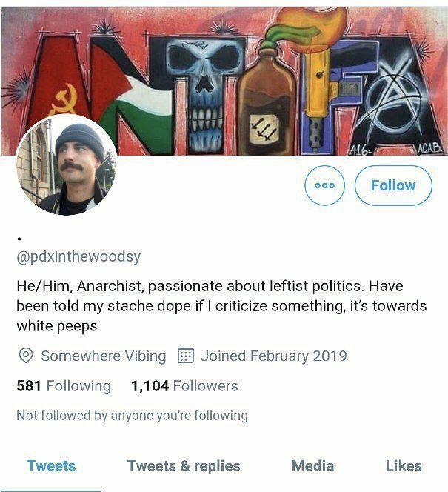The image size is (448, 492).
Task: View the 1,104 Followers list
Action: coord(184,386)
